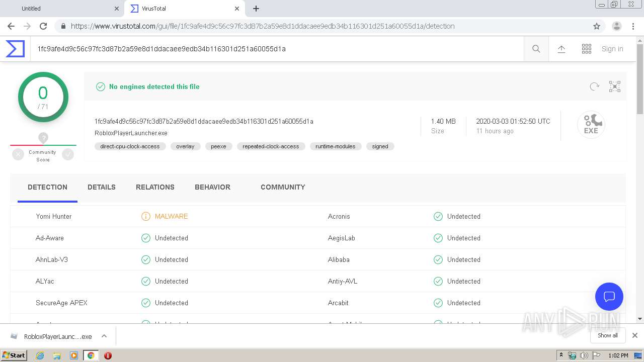This screenshot has width=644, height=362.
Task: Click Yomi Hunter malware warning icon
Action: click(146, 216)
